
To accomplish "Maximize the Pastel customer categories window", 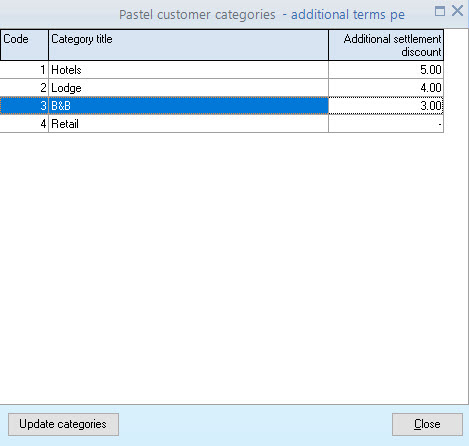I will click(x=440, y=11).
